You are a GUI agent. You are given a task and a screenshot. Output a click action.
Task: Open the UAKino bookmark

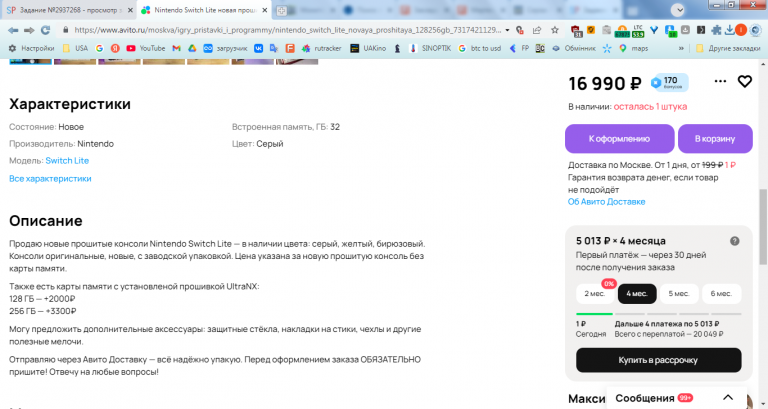coord(368,48)
